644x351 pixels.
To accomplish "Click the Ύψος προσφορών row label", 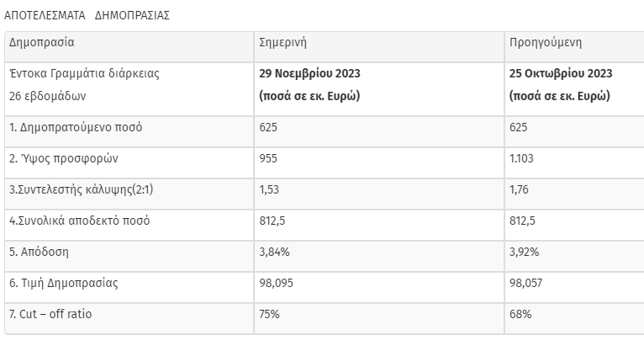I will 64,158.
